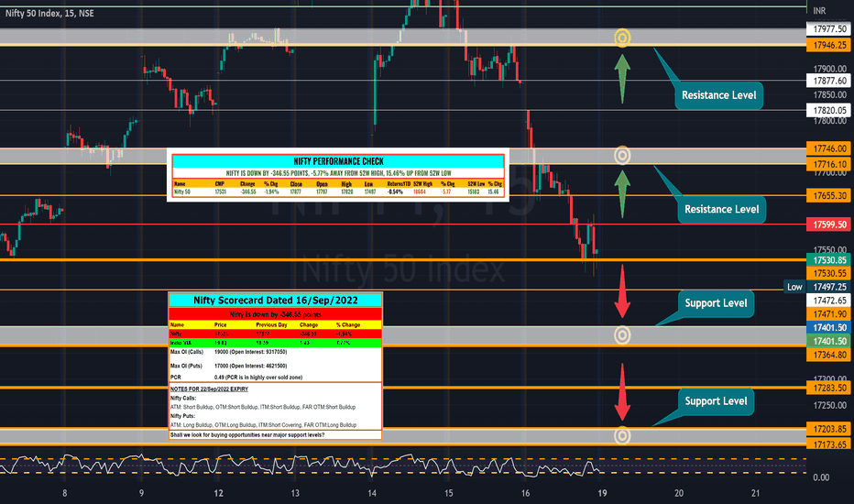Click the target circle in the 17946.25 resistance zone
854x504 pixels.
tap(622, 38)
